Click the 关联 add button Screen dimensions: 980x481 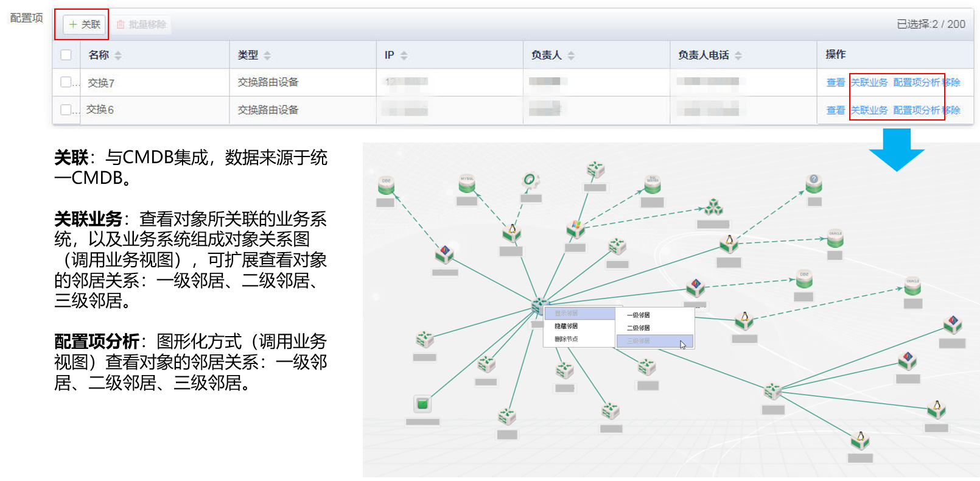[85, 24]
